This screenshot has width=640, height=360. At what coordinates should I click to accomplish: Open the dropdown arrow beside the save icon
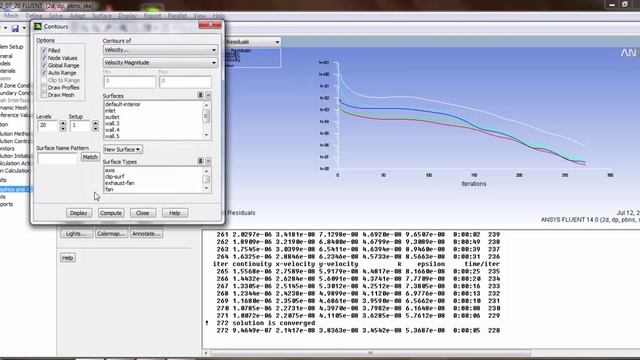click(24, 28)
